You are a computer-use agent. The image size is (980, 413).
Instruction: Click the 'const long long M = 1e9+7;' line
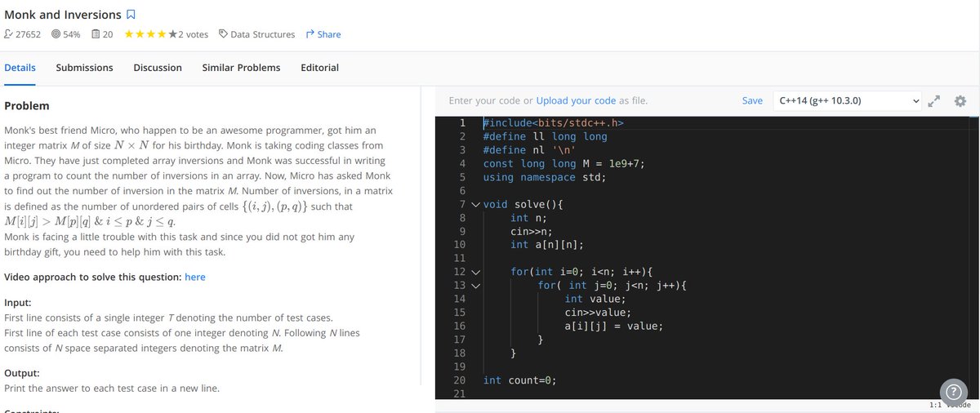tap(563, 163)
